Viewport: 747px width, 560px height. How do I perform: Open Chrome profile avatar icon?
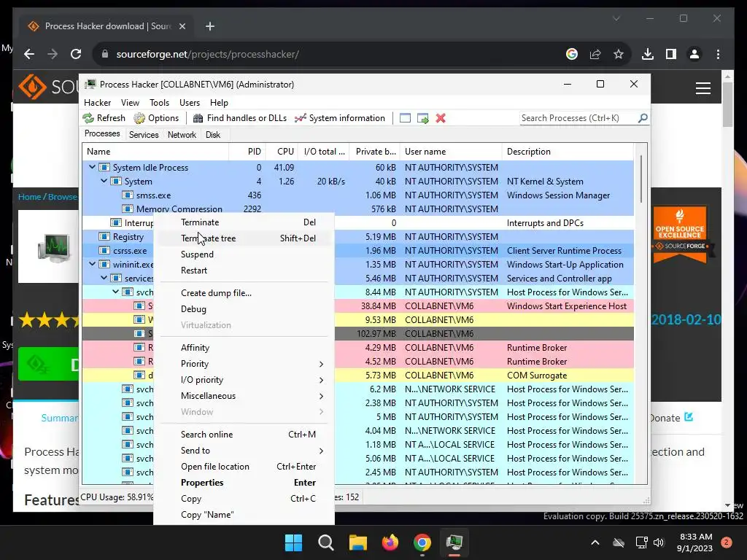tap(694, 54)
